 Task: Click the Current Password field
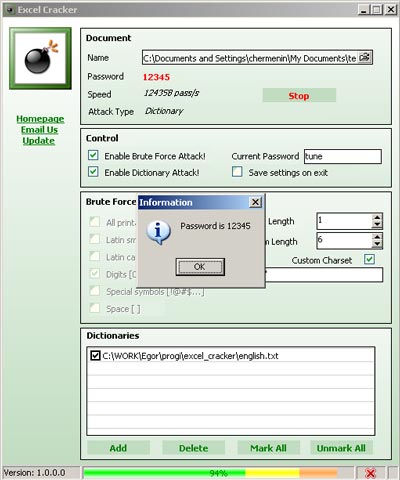343,156
